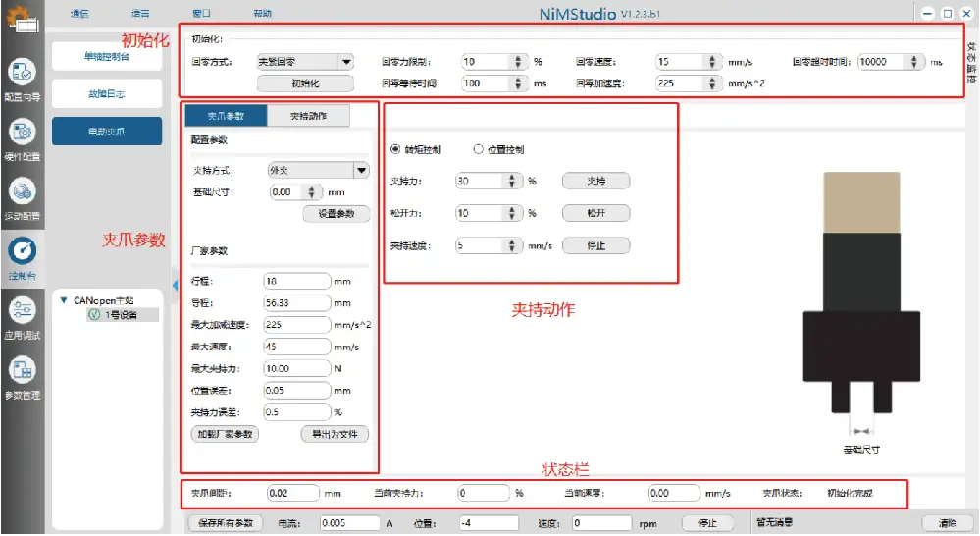Click the 初始化 button
Image resolution: width=980 pixels, height=536 pixels.
click(305, 83)
